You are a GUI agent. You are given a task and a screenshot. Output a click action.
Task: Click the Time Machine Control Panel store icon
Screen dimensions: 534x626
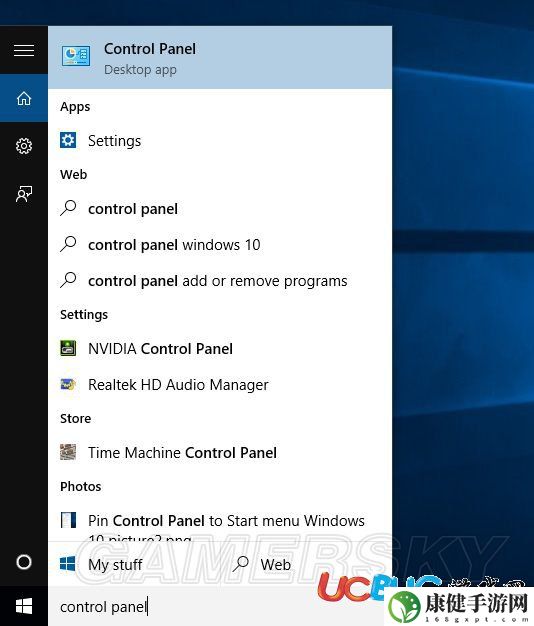point(68,452)
